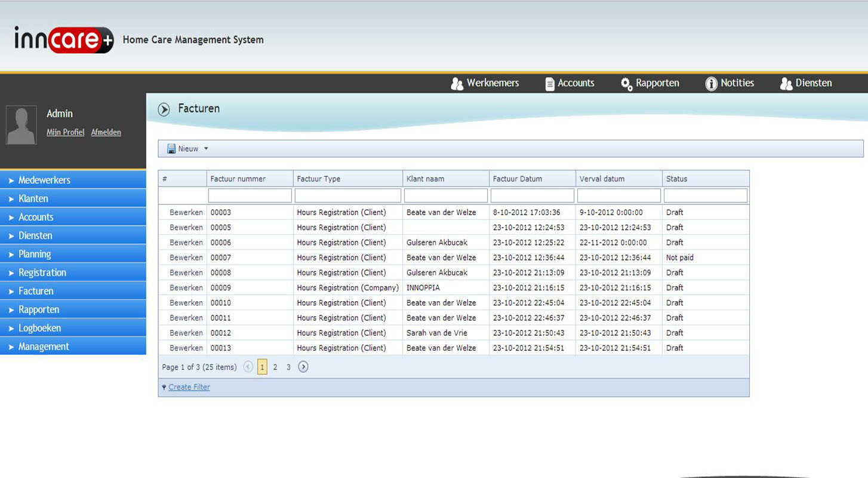Expand the Diensten sidebar section
Image resolution: width=868 pixels, height=478 pixels.
coord(73,235)
